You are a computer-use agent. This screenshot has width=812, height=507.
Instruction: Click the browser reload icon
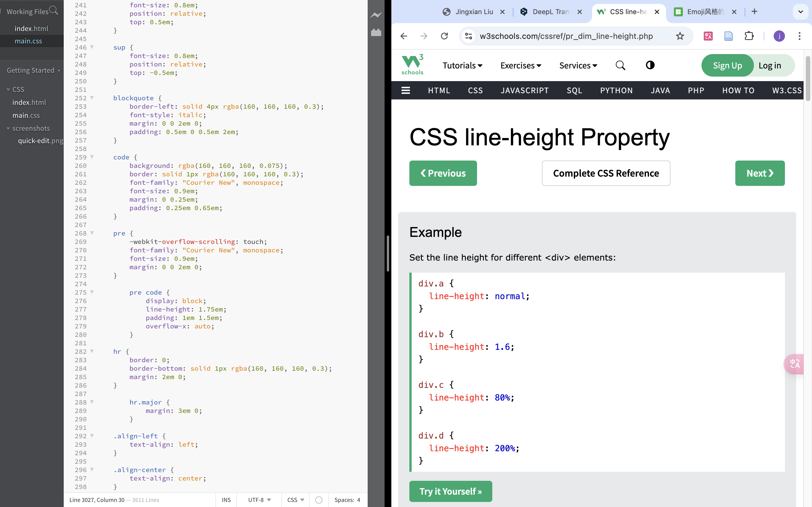coord(444,36)
